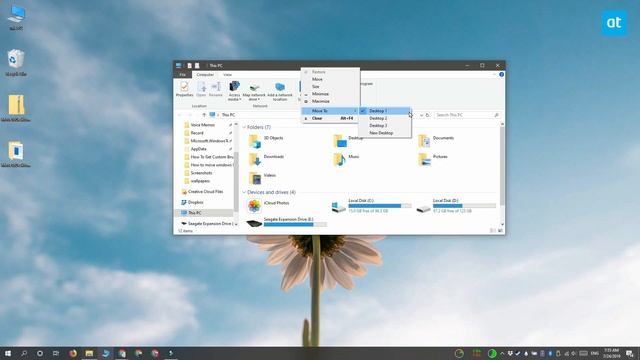Open the Pictures folder
The width and height of the screenshot is (640, 360).
[x=433, y=159]
